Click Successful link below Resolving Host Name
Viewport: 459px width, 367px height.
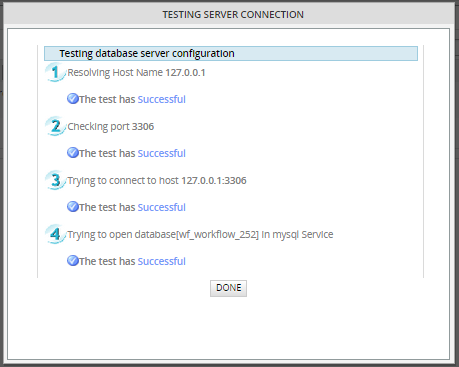pos(162,99)
